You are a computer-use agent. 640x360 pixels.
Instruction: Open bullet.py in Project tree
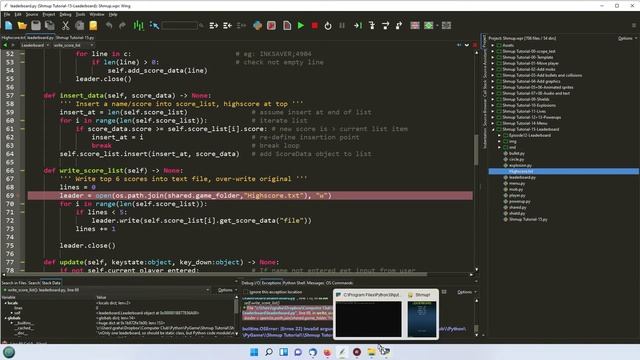pos(517,153)
